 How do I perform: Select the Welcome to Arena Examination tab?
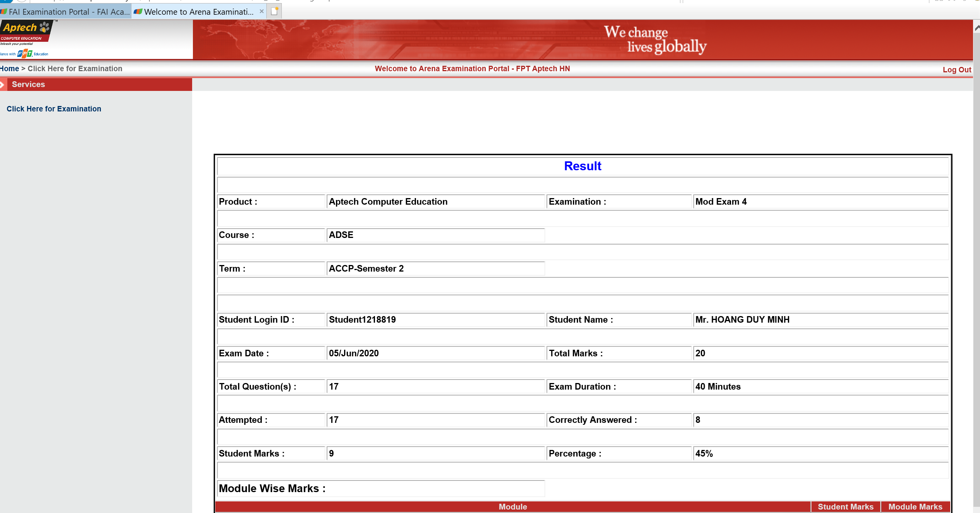[198, 12]
